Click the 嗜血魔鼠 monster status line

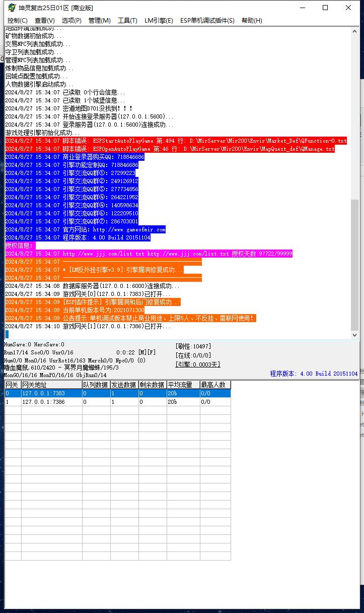pos(61,368)
